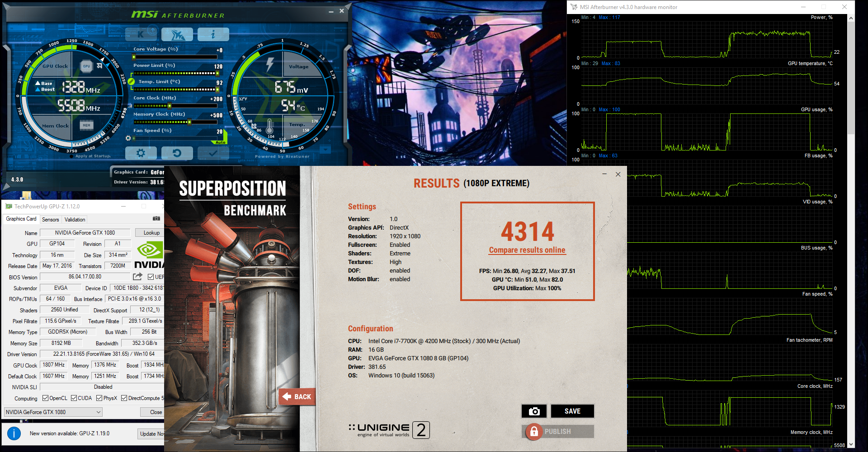The width and height of the screenshot is (868, 452).
Task: Close the Superposition results window
Action: tap(618, 174)
